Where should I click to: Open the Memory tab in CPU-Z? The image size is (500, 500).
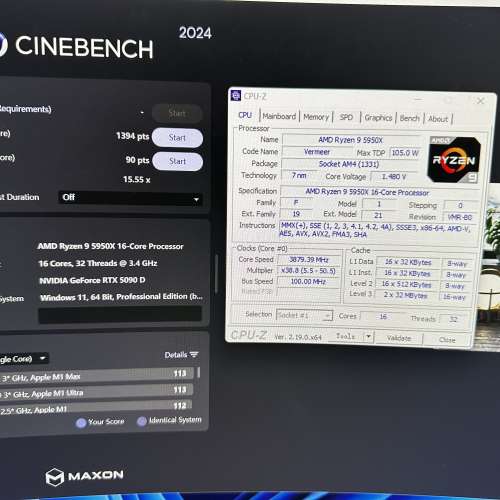click(x=316, y=117)
